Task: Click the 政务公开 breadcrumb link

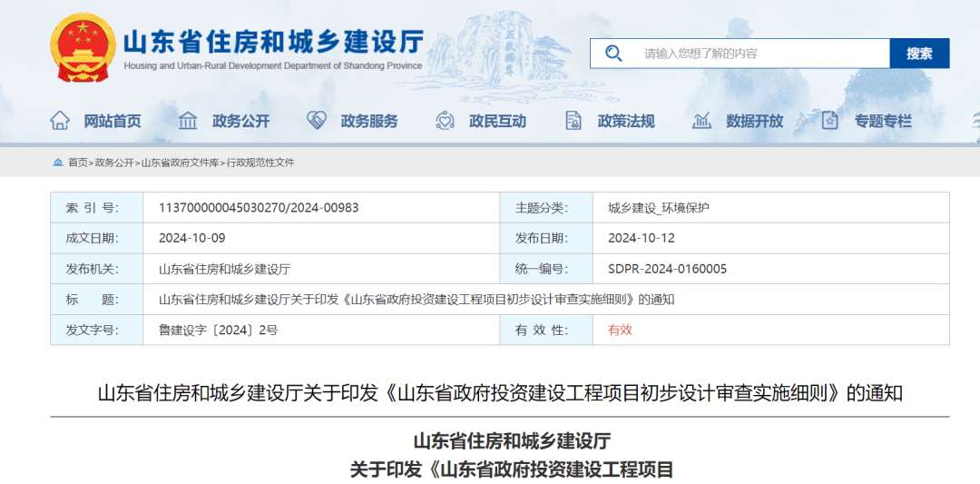Action: (114, 163)
